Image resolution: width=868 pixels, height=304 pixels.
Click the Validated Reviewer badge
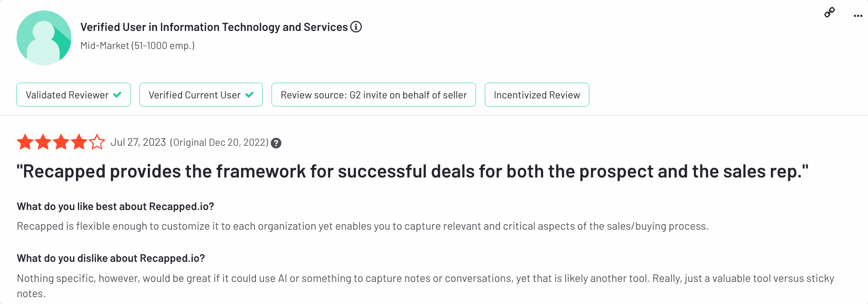(74, 95)
